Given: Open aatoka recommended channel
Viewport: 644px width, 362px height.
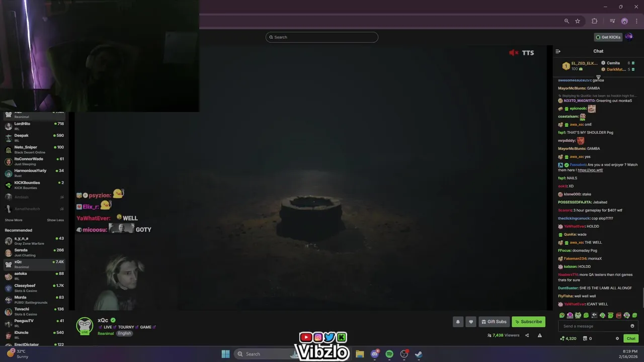Looking at the screenshot, I should pos(34,276).
